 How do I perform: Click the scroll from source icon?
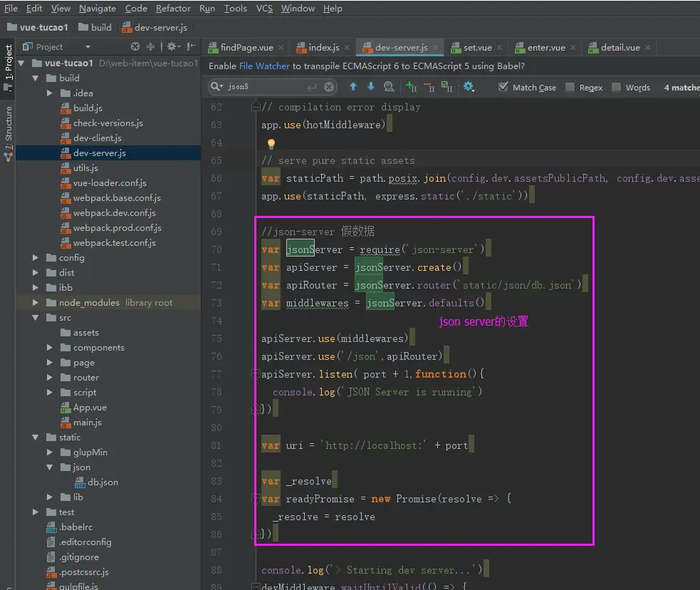tap(135, 47)
